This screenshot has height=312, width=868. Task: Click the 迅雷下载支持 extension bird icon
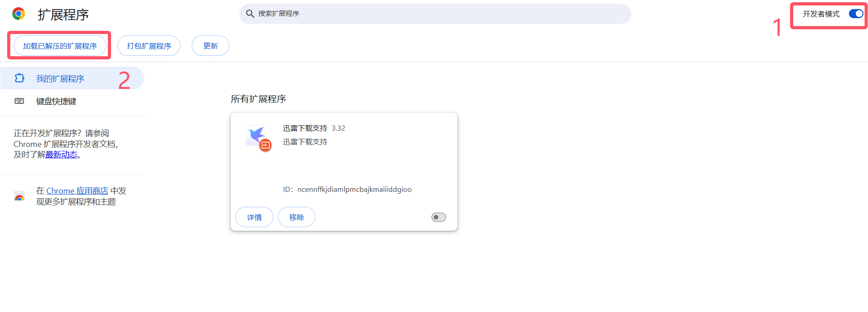pyautogui.click(x=256, y=134)
